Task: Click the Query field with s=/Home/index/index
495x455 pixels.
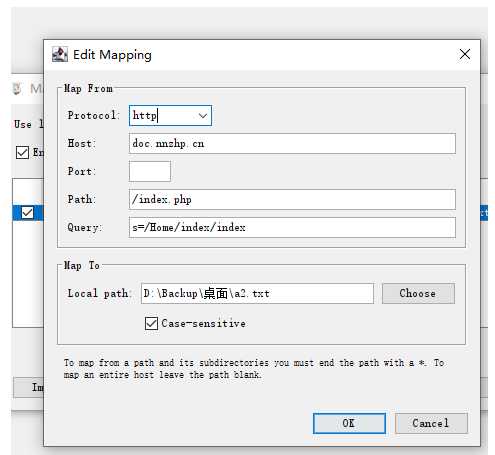Action: [292, 227]
